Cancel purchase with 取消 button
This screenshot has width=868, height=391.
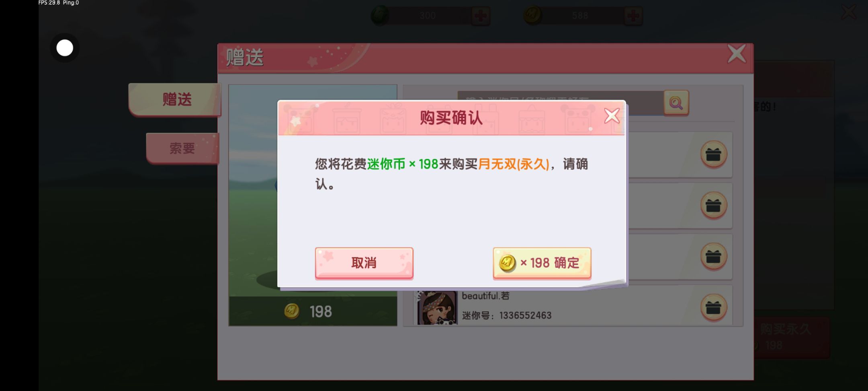pos(364,263)
